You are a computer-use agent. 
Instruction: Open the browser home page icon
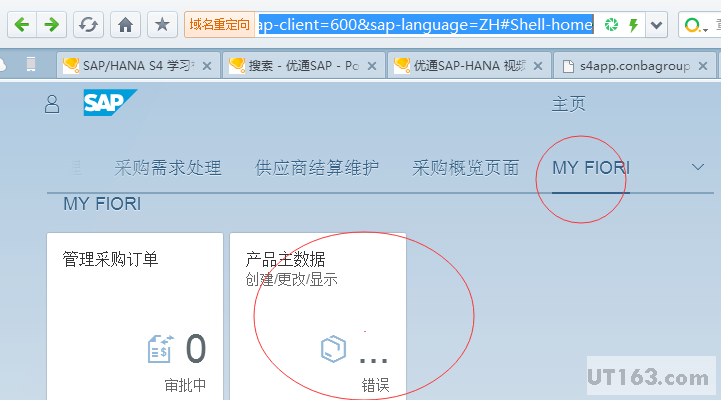[x=125, y=24]
